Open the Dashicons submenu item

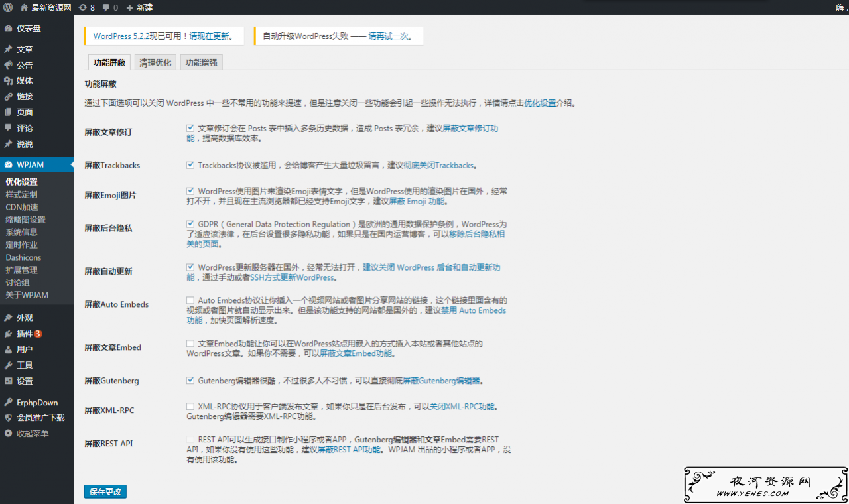coord(24,257)
